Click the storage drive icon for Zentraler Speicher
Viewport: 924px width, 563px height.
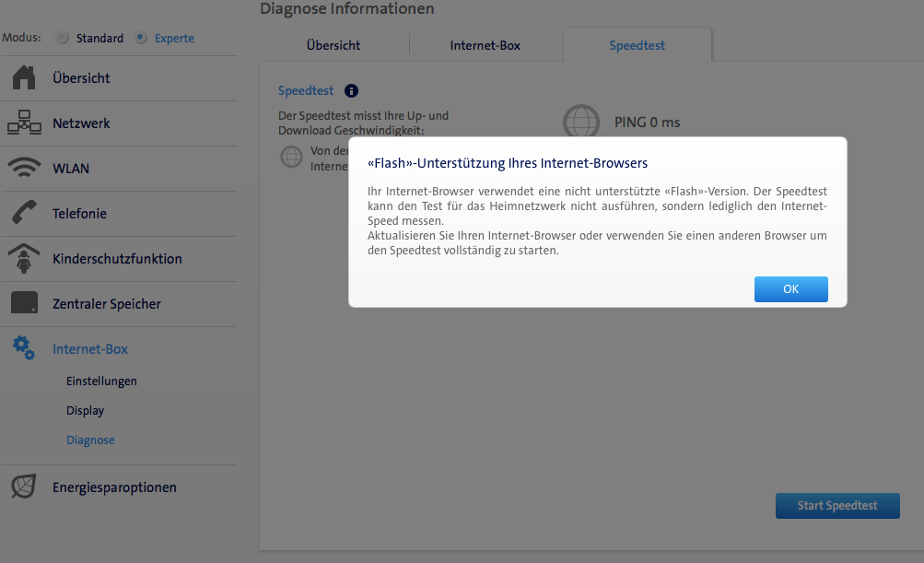(24, 303)
